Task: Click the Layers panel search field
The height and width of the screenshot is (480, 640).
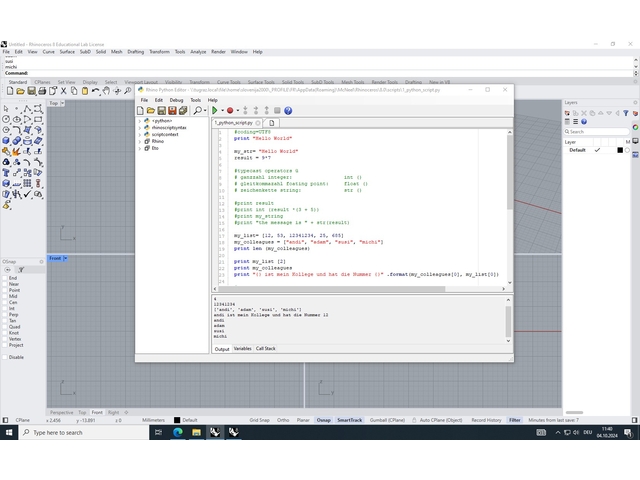Action: [596, 132]
